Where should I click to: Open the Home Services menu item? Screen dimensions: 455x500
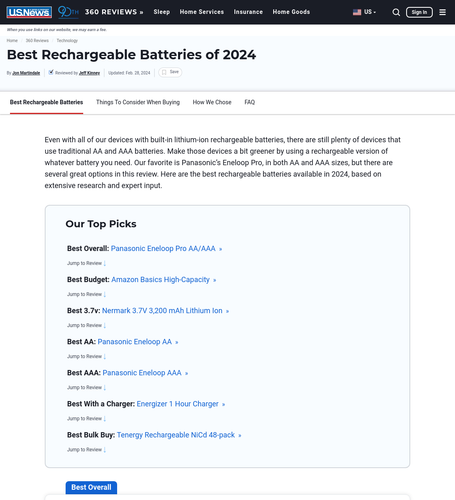pyautogui.click(x=202, y=12)
